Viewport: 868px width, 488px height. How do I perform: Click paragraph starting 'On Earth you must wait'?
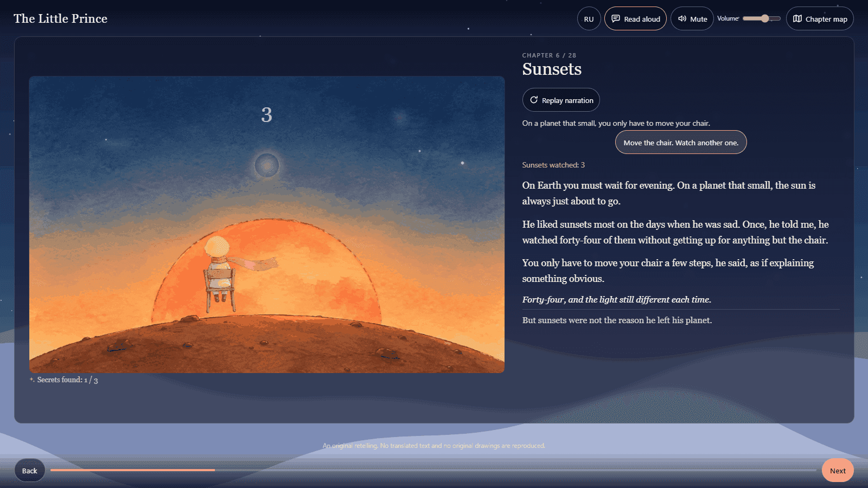669,193
